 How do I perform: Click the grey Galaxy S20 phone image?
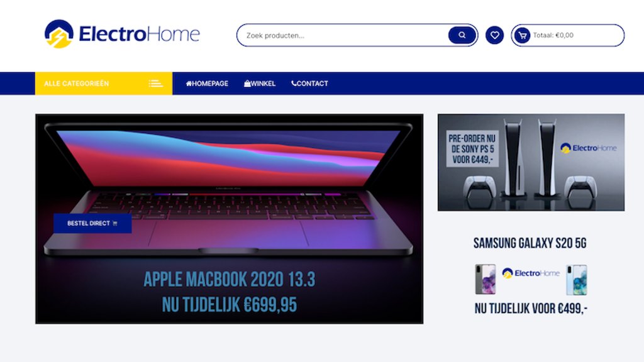click(485, 280)
